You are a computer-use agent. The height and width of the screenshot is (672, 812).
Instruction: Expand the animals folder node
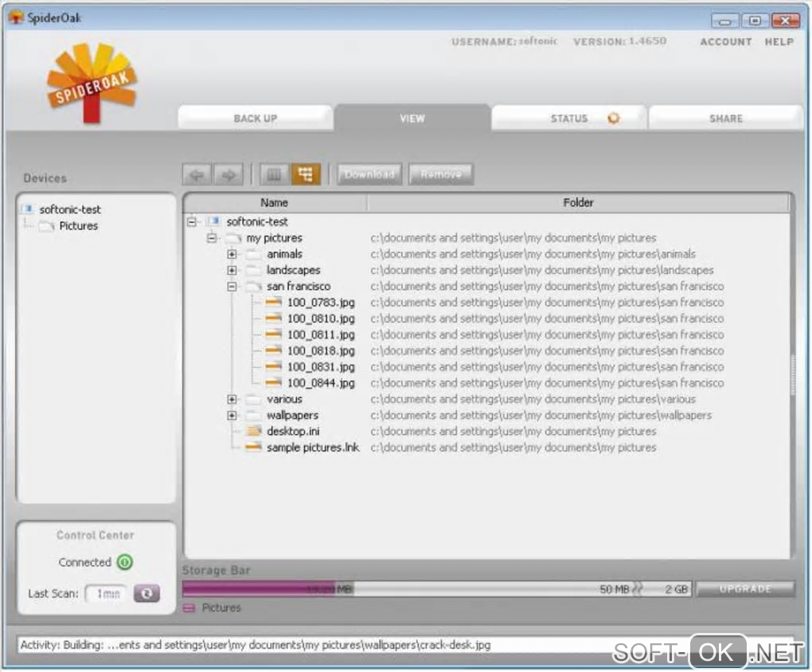pos(232,254)
